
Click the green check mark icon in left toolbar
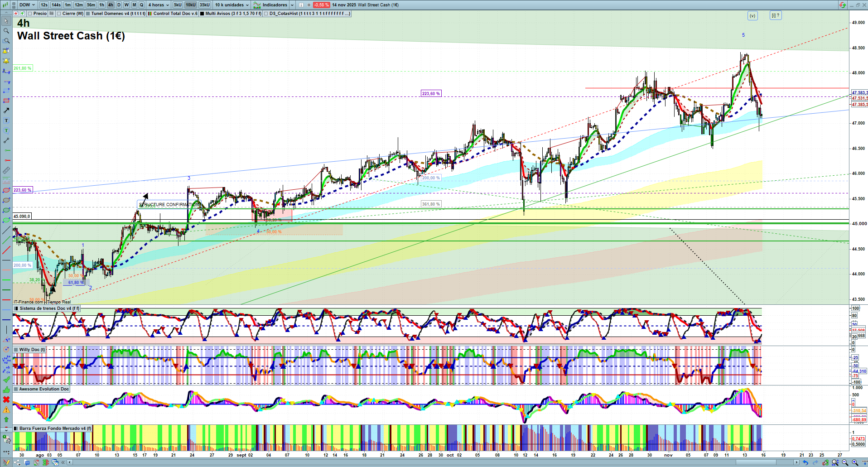pyautogui.click(x=6, y=380)
